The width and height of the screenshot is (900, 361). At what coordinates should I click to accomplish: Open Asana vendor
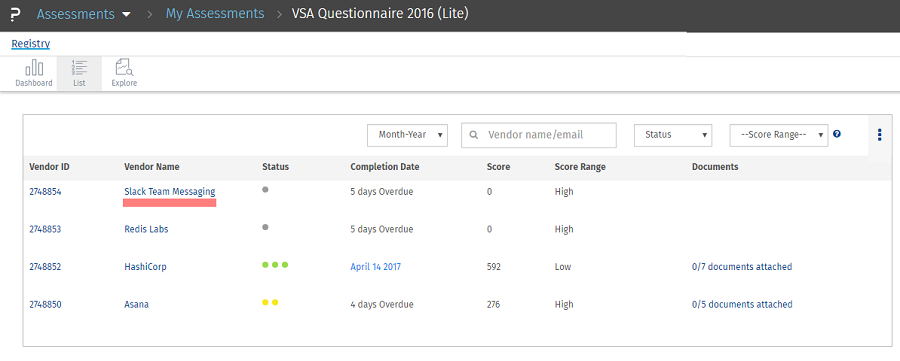(137, 305)
